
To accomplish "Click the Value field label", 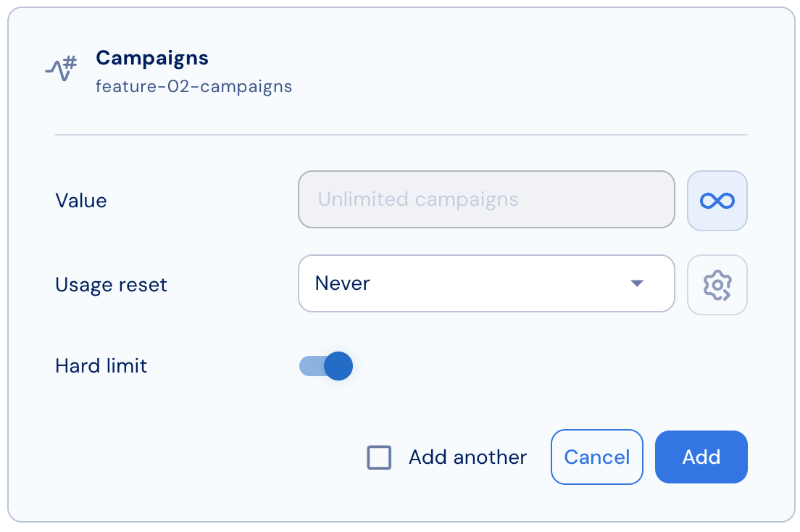I will [x=81, y=201].
